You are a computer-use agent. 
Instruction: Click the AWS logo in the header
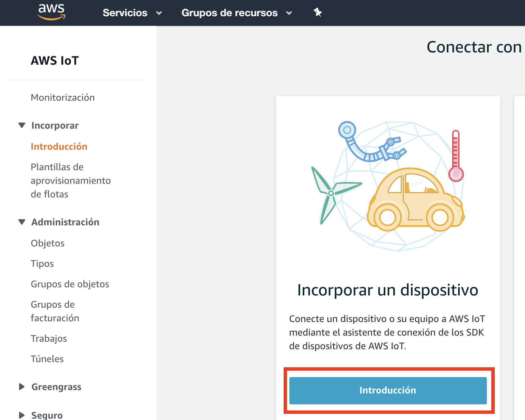tap(51, 12)
